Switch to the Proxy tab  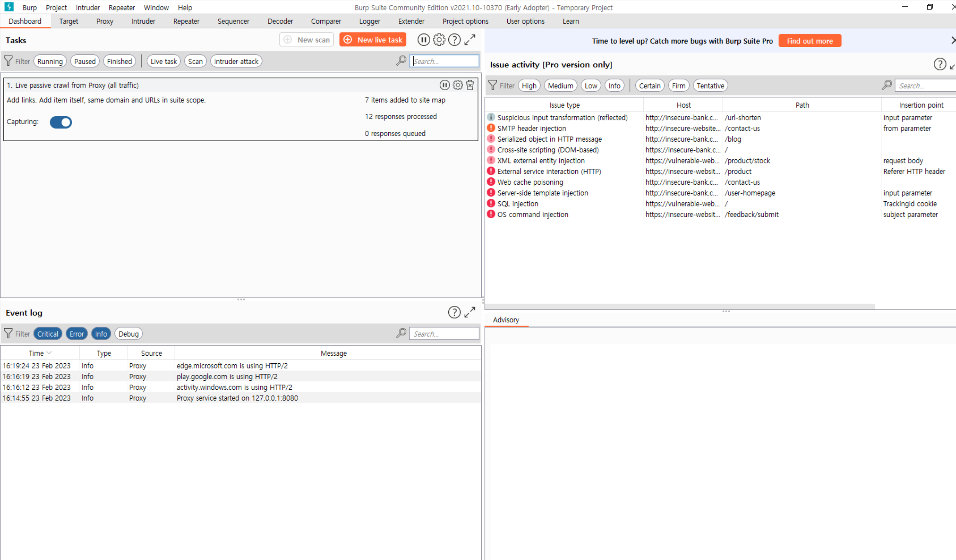tap(104, 21)
